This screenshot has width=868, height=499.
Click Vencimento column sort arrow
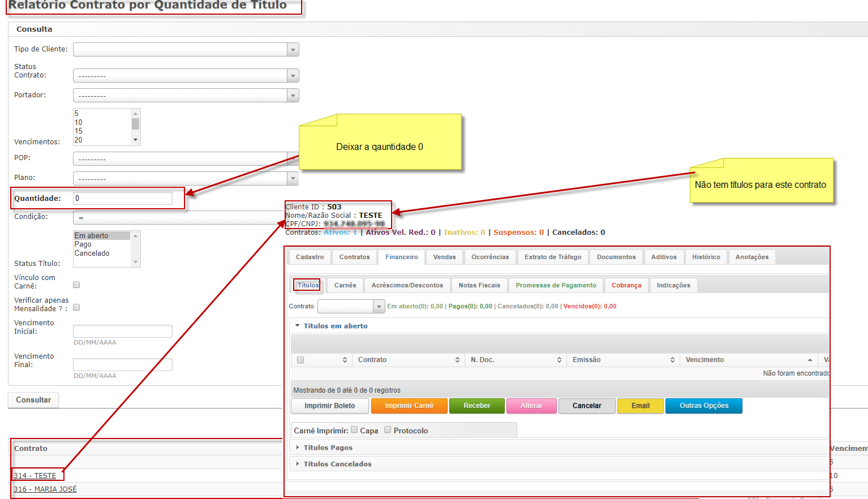(810, 360)
